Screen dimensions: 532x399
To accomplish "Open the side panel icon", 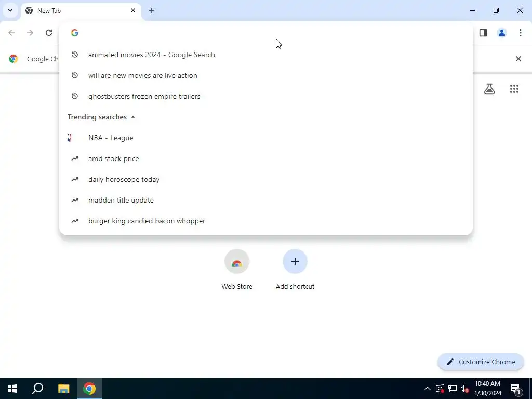I will [x=483, y=33].
